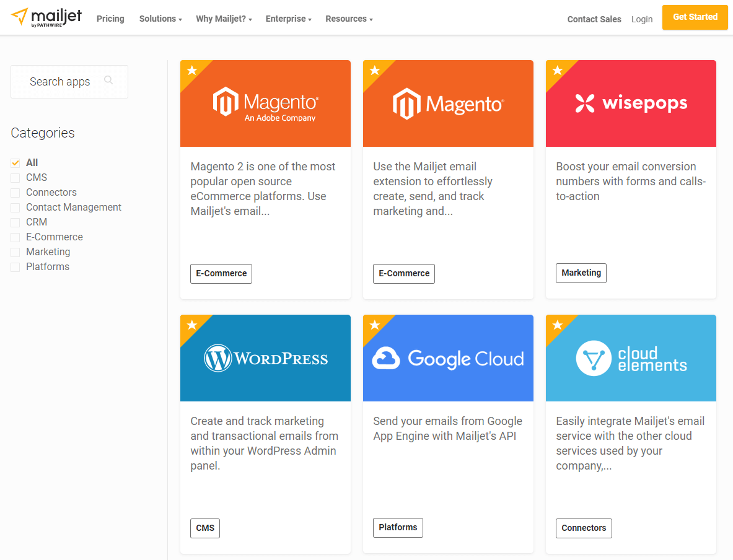This screenshot has width=733, height=560.
Task: Click the Magento Adobe Company logo banner
Action: point(266,103)
